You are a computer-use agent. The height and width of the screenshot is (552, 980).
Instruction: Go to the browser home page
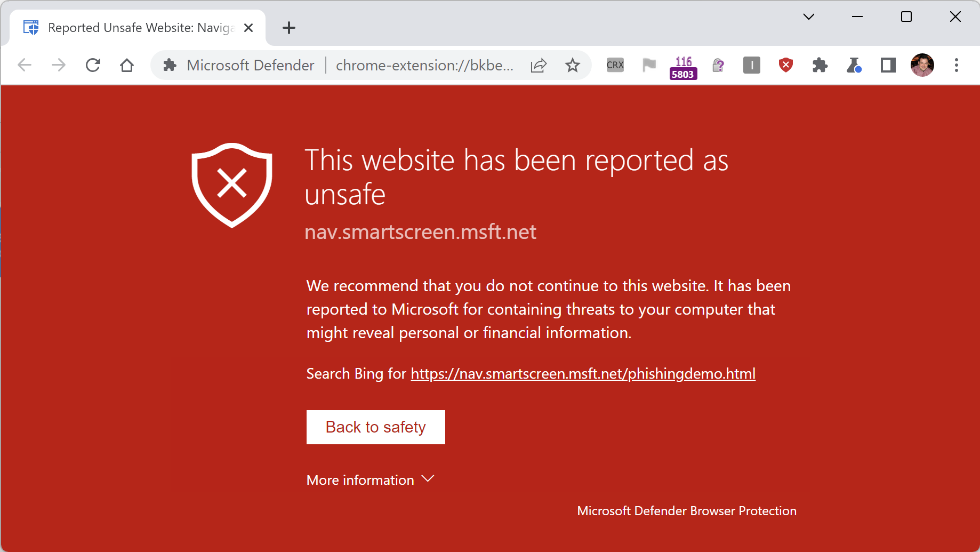tap(127, 65)
